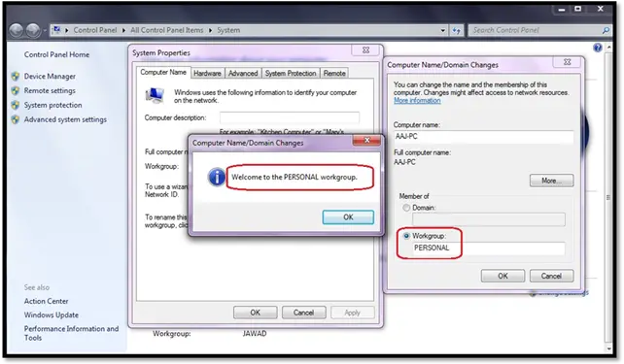Expand the address bar history dropdown arrow
624x364 pixels.
[x=442, y=30]
